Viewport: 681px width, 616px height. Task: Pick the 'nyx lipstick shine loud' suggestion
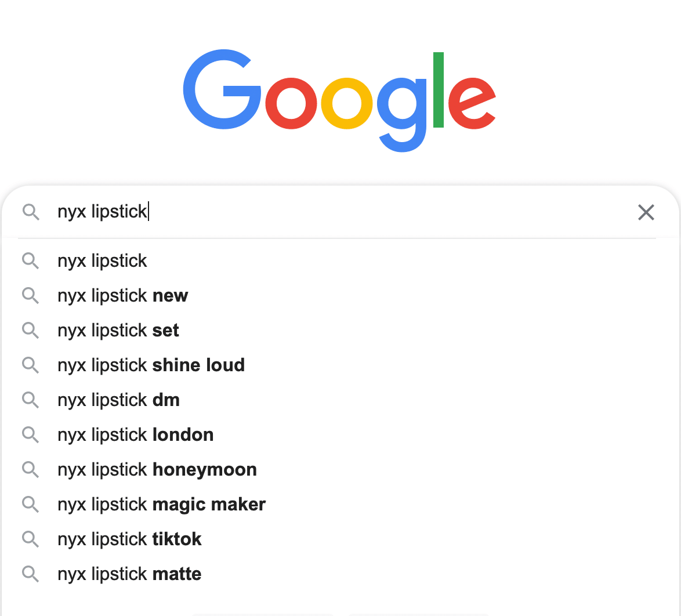point(340,365)
